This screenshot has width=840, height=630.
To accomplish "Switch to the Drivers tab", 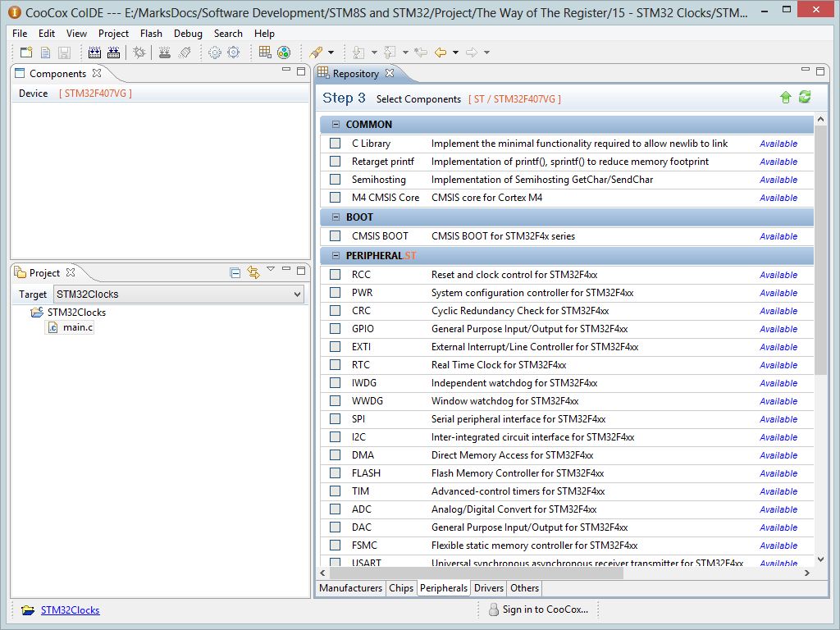I will (489, 587).
